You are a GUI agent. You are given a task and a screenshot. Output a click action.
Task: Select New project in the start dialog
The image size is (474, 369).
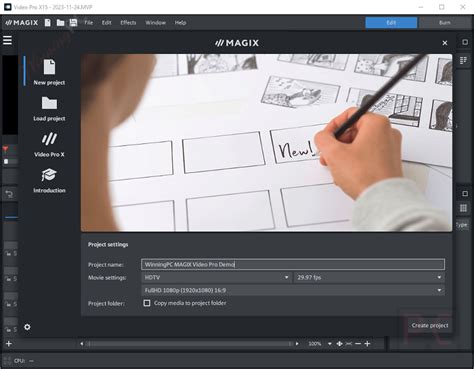49,72
